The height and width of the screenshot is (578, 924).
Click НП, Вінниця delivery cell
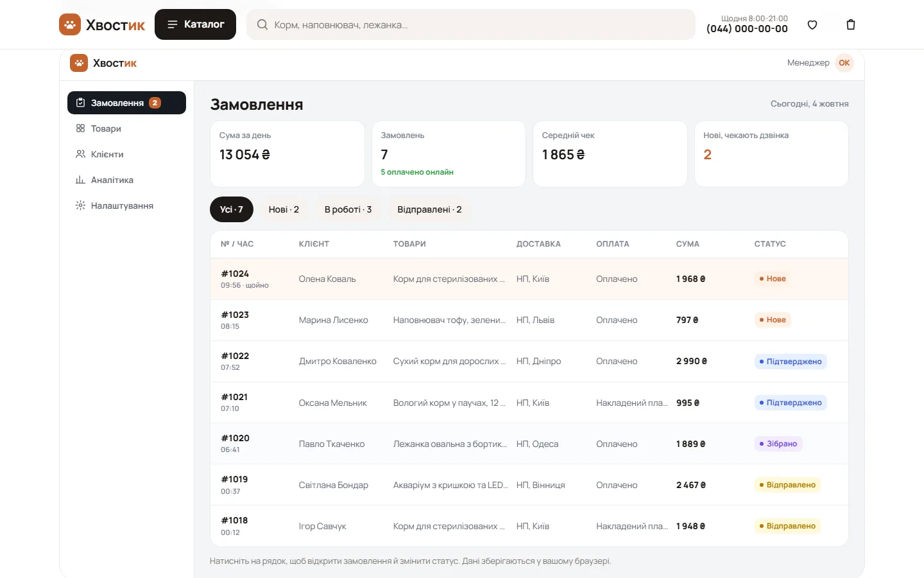coord(540,485)
